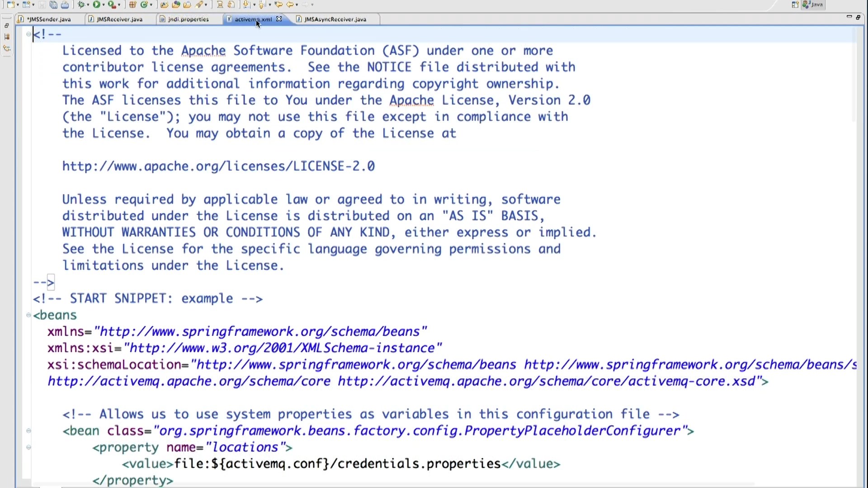Switch to the JMSAsyncReceiver.java tab
The image size is (868, 488).
335,19
